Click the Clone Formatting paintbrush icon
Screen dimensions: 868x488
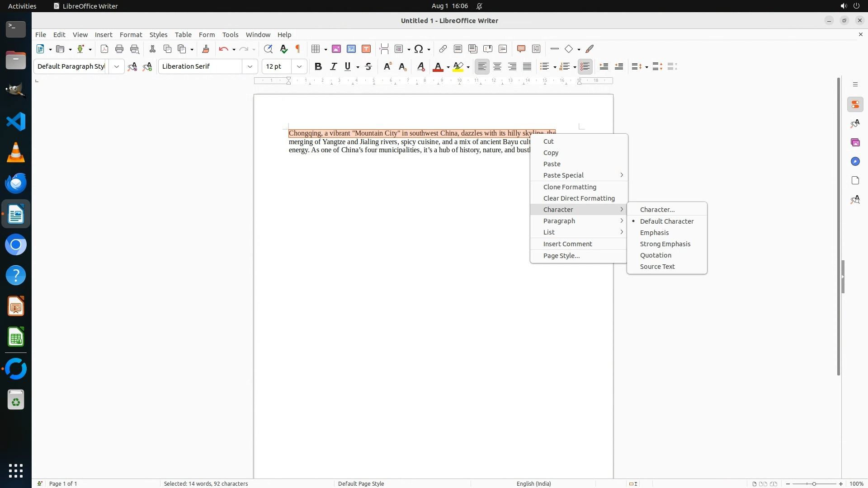pos(206,49)
